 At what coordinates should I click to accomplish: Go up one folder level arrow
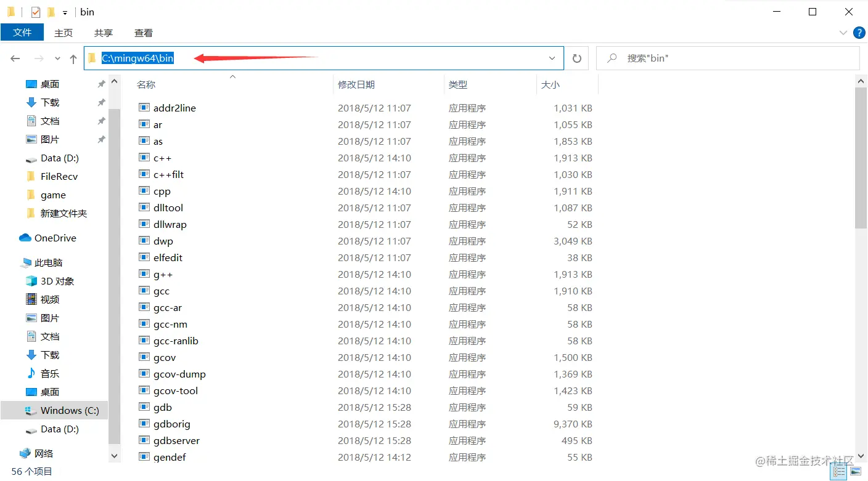pos(73,59)
